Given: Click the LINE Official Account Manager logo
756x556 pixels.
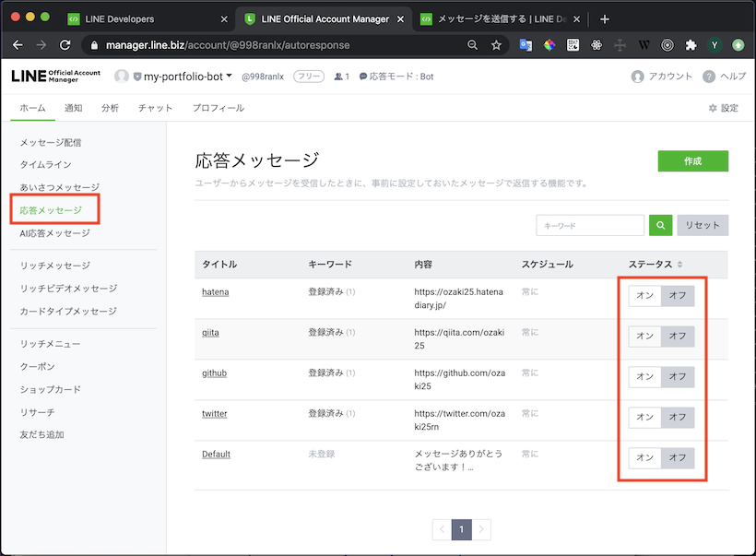Looking at the screenshot, I should (x=56, y=77).
